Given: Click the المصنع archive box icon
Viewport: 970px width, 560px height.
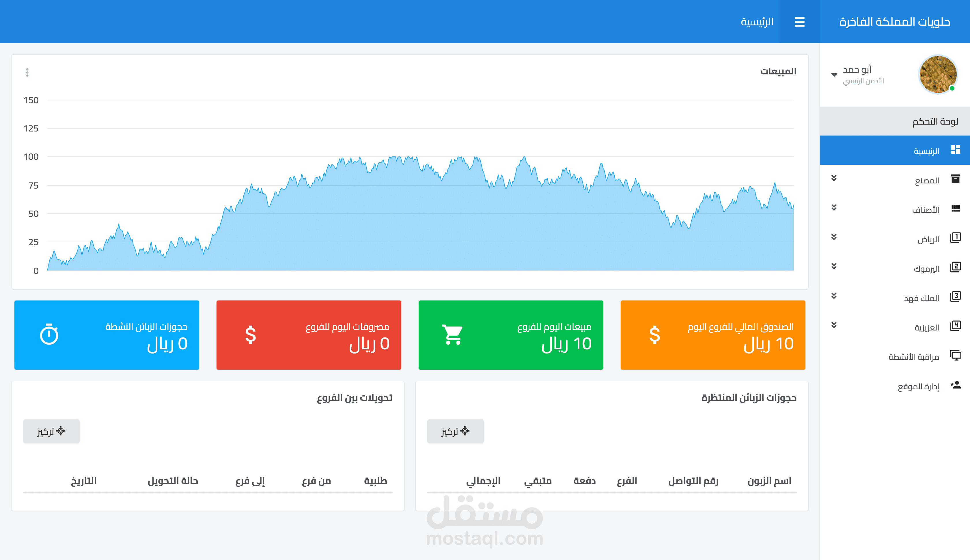Looking at the screenshot, I should click(x=955, y=179).
